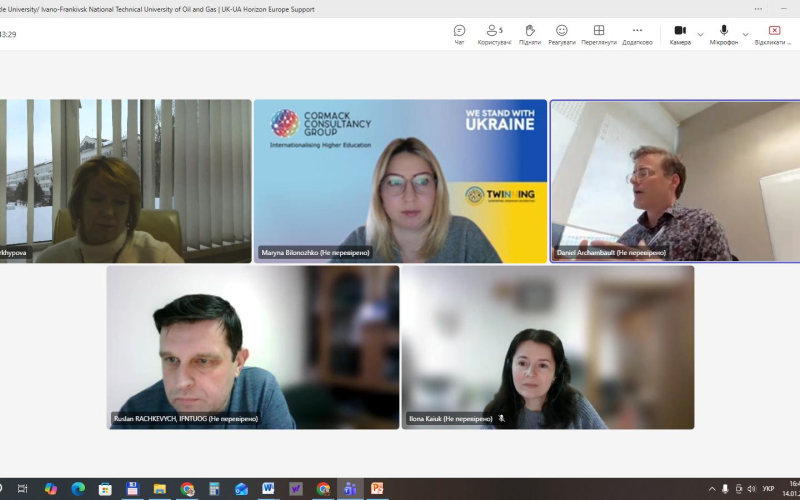Switch keyboard language via УКР indicator
The height and width of the screenshot is (500, 800).
tap(768, 489)
